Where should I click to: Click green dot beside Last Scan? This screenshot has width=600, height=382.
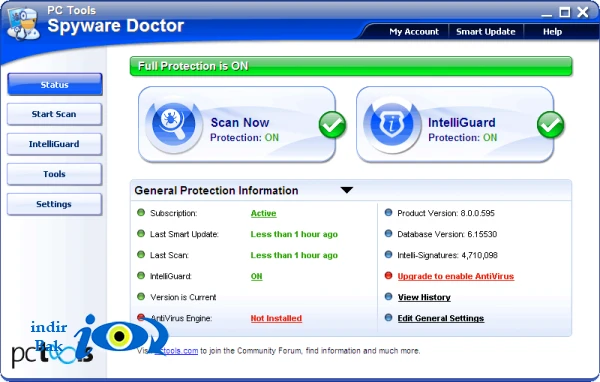click(141, 255)
